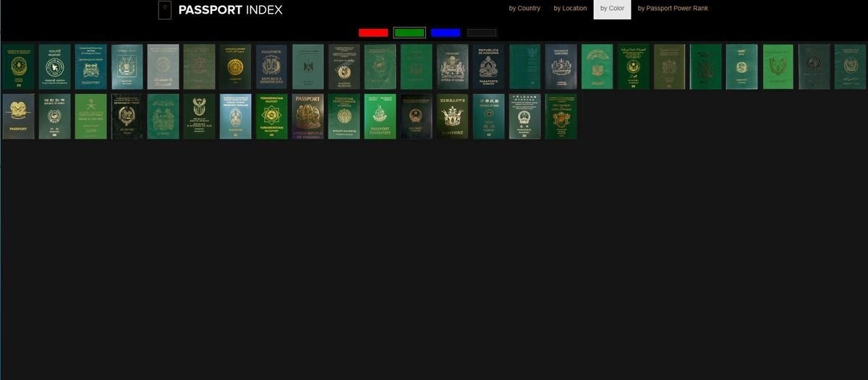868x380 pixels.
Task: Open the Republic of South Africa passport
Action: point(199,116)
